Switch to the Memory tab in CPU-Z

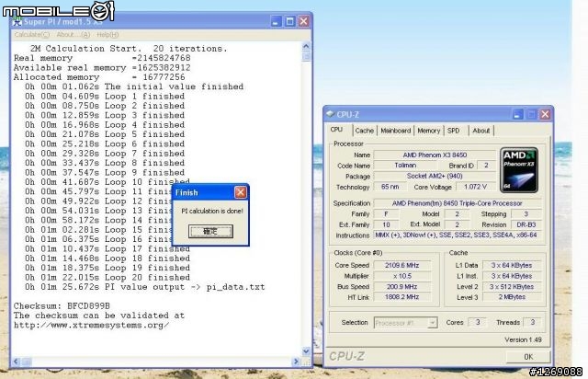point(429,131)
